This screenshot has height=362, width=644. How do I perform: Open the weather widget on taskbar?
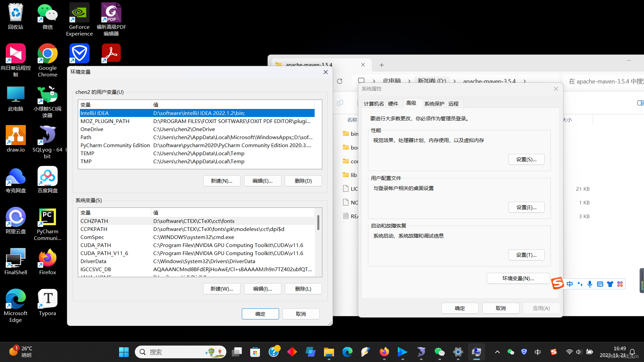pos(21,352)
